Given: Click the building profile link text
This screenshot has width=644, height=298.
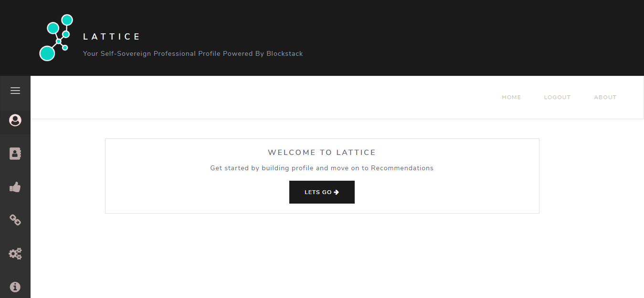Looking at the screenshot, I should pyautogui.click(x=287, y=168).
